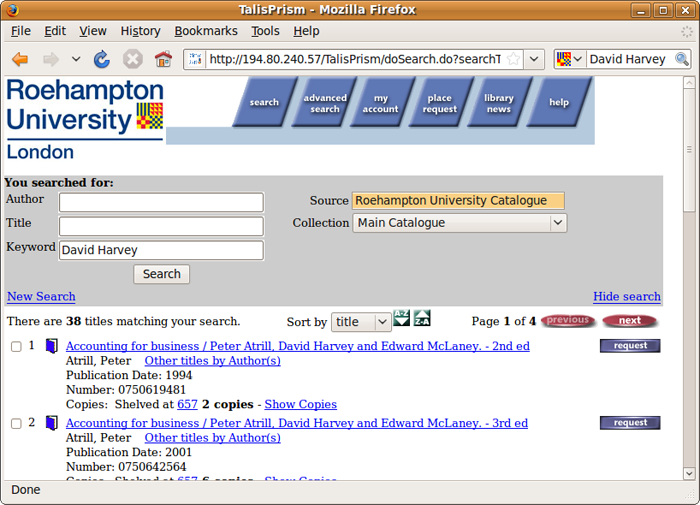This screenshot has height=505, width=700.
Task: Open the Help menu in menu bar
Action: click(x=306, y=31)
